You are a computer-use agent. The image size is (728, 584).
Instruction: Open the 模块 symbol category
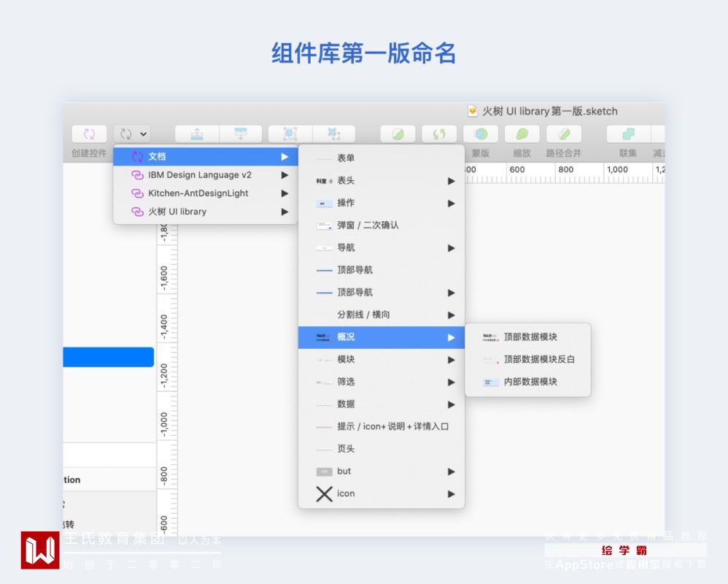[x=382, y=360]
